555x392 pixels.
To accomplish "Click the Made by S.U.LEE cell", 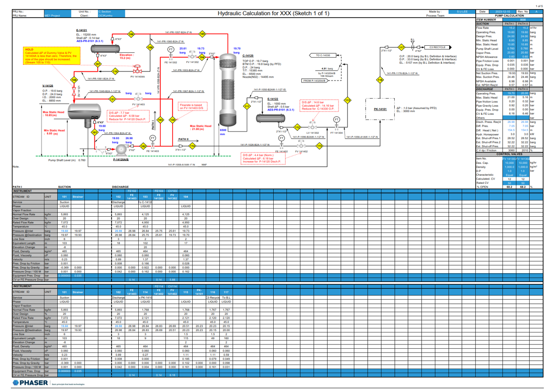I will (x=462, y=11).
